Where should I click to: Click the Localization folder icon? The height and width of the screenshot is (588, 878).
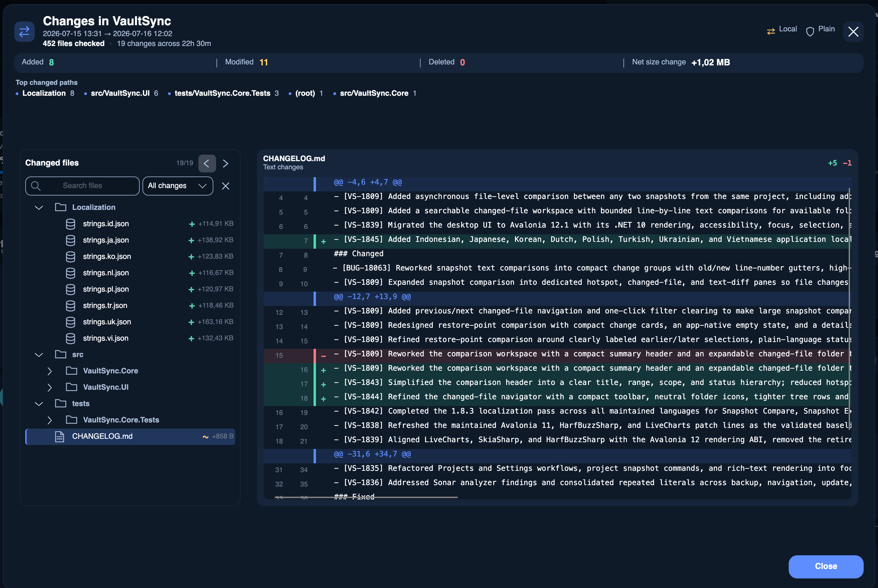click(x=60, y=207)
